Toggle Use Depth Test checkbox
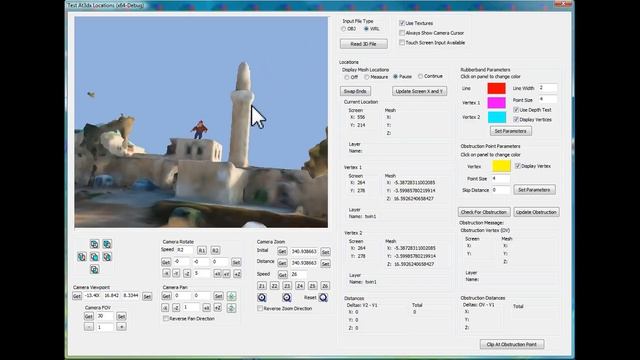This screenshot has height=360, width=640. 516,110
